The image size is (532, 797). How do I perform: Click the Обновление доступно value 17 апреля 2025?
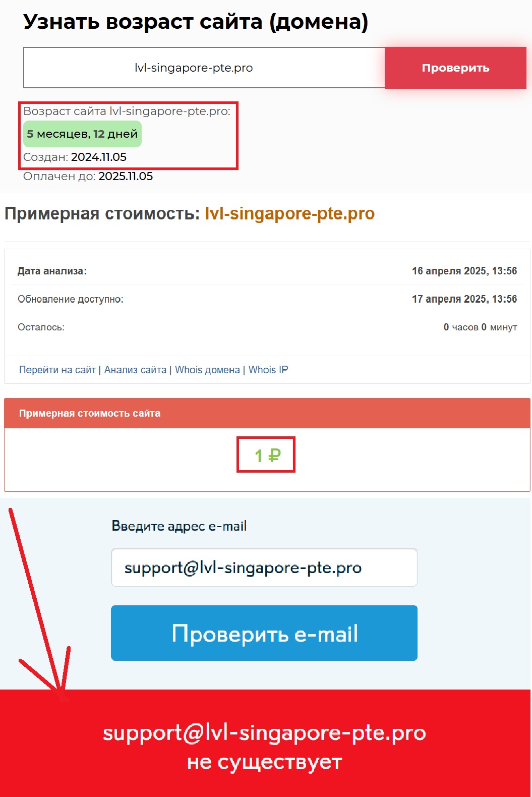tap(464, 299)
